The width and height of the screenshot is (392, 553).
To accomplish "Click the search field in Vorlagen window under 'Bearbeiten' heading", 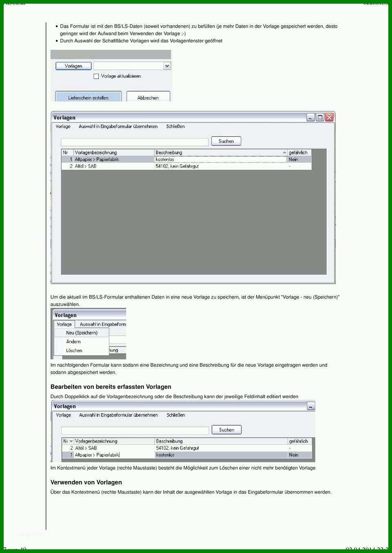I will pos(135,430).
